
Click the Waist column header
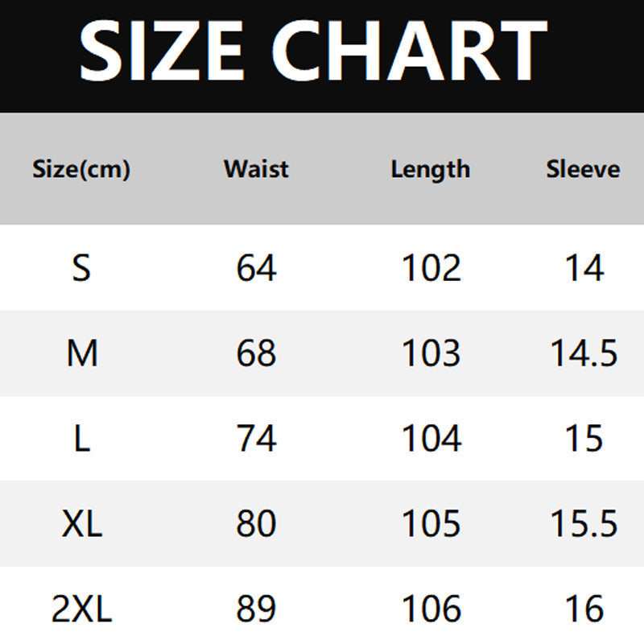[256, 169]
